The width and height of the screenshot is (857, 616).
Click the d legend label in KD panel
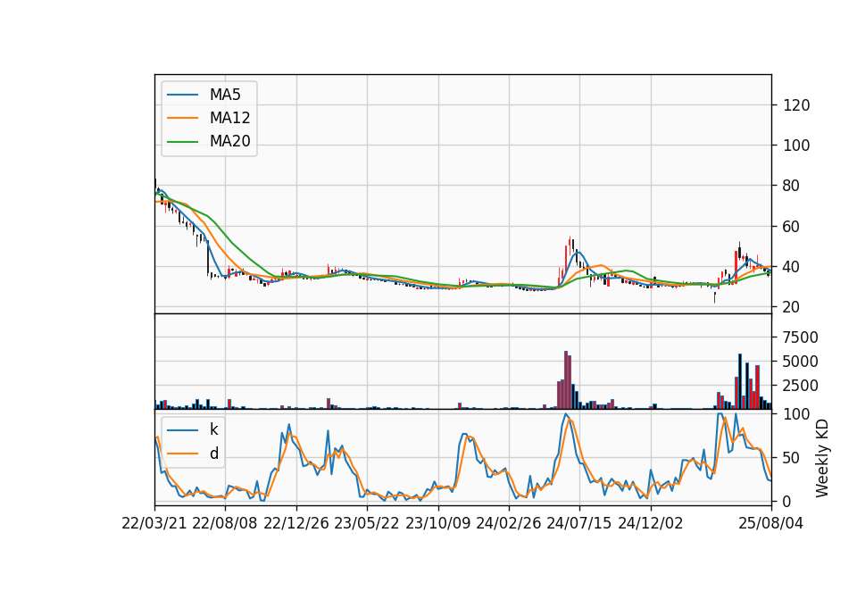(214, 454)
